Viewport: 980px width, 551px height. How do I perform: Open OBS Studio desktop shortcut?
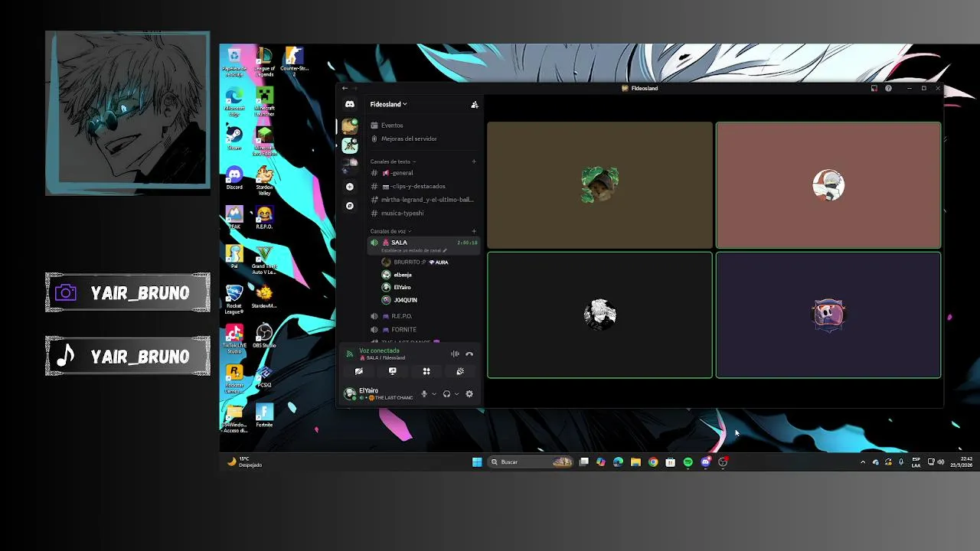click(264, 336)
